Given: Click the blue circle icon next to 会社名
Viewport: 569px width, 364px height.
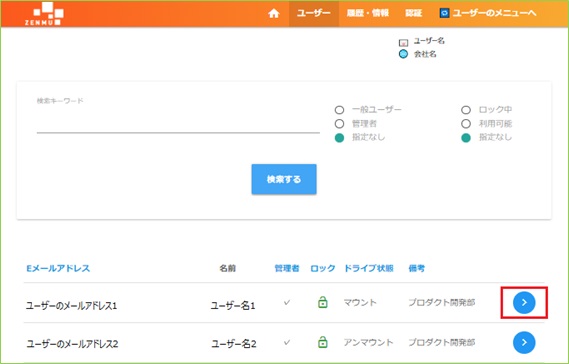Looking at the screenshot, I should pyautogui.click(x=403, y=54).
